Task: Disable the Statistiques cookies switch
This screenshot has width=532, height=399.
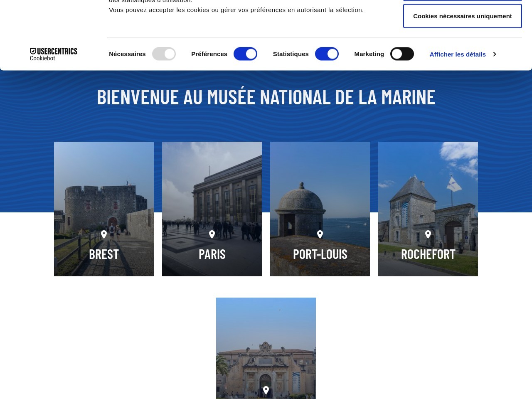Action: [327, 54]
